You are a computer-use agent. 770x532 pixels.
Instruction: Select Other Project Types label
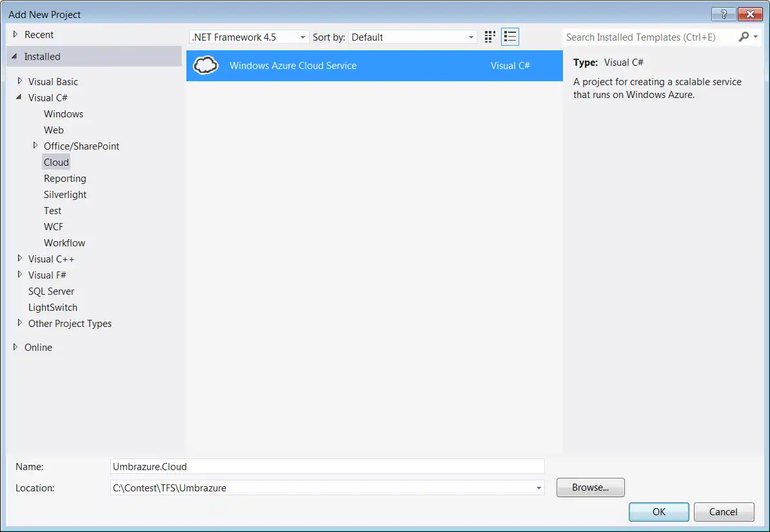click(x=70, y=324)
